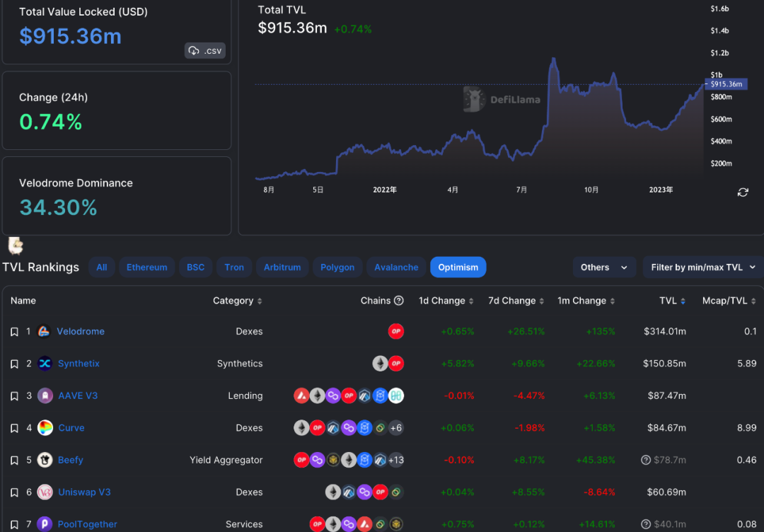Sort table by Mcap/TVL column
Viewport: 764px width, 532px height.
click(729, 301)
